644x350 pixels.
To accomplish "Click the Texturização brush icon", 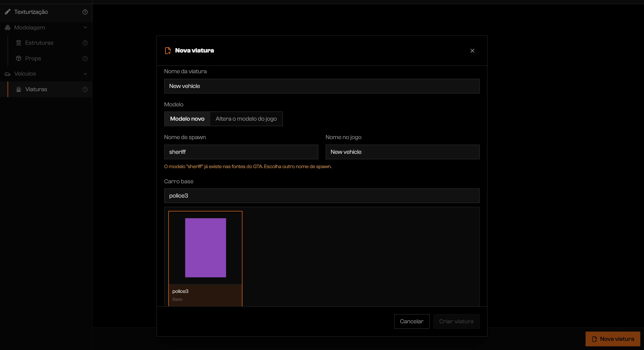I will [8, 12].
